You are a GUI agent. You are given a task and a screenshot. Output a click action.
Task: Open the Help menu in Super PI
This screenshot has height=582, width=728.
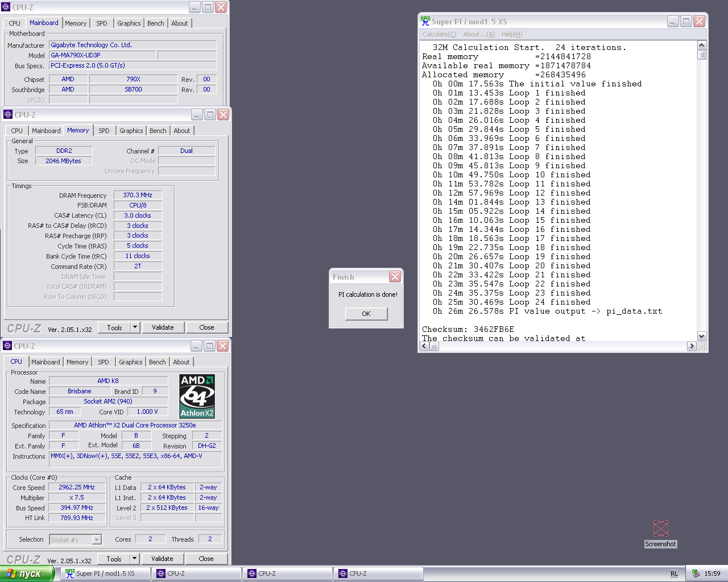(512, 34)
